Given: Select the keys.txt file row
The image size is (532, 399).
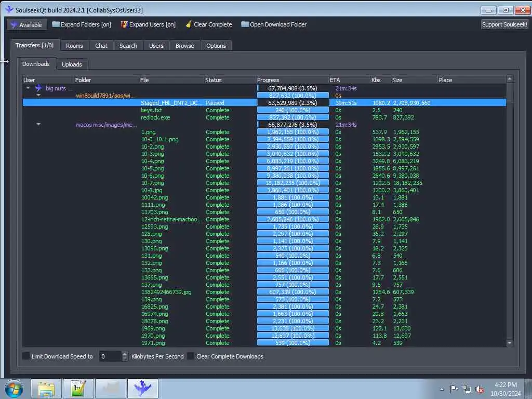Looking at the screenshot, I should [264, 110].
